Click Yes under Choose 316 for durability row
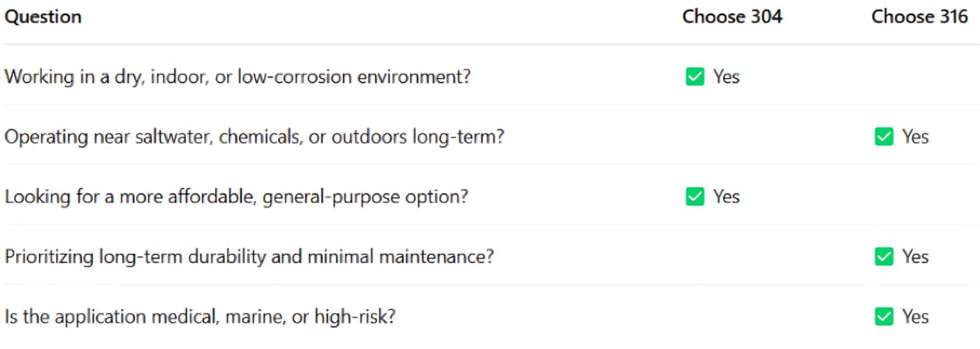This screenshot has height=349, width=980. tap(915, 256)
